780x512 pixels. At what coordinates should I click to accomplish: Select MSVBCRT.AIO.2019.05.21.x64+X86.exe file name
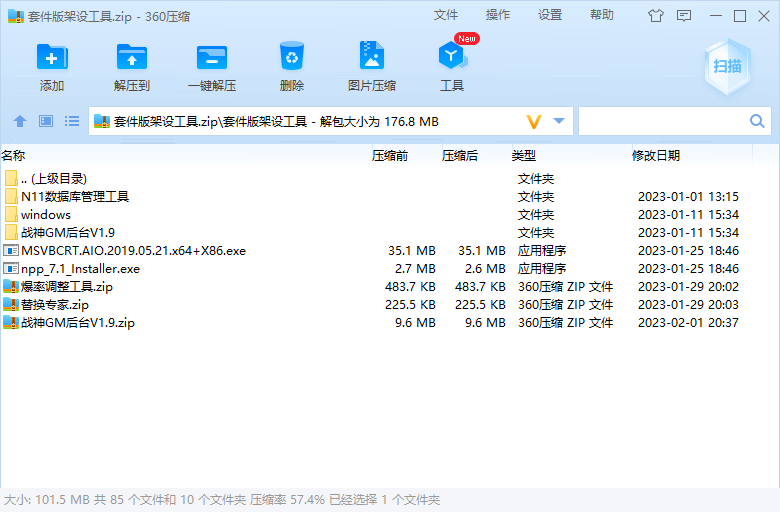pos(133,250)
